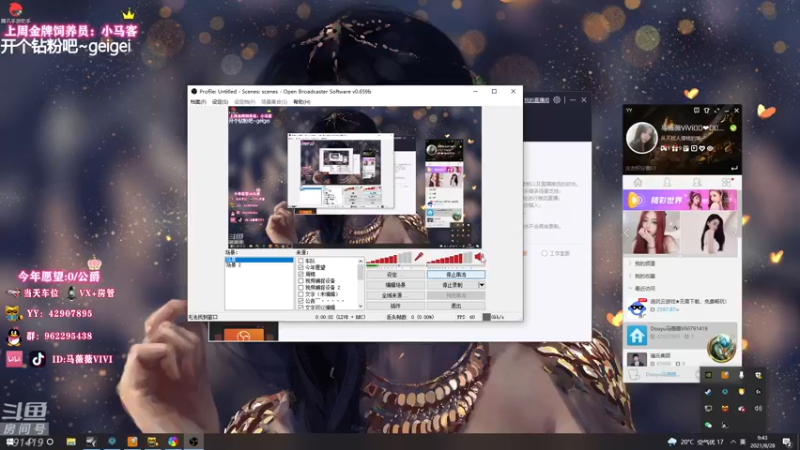
Task: Click the 我的直播间 link behind OBS
Action: point(537,100)
